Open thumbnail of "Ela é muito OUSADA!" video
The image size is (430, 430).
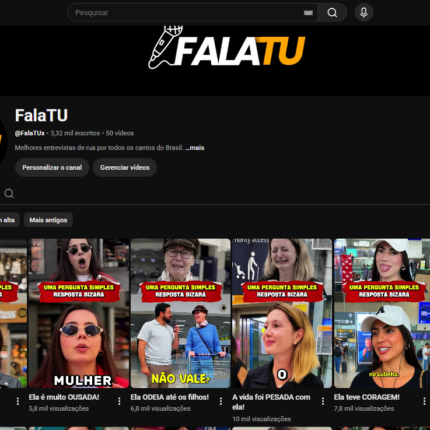pyautogui.click(x=79, y=313)
